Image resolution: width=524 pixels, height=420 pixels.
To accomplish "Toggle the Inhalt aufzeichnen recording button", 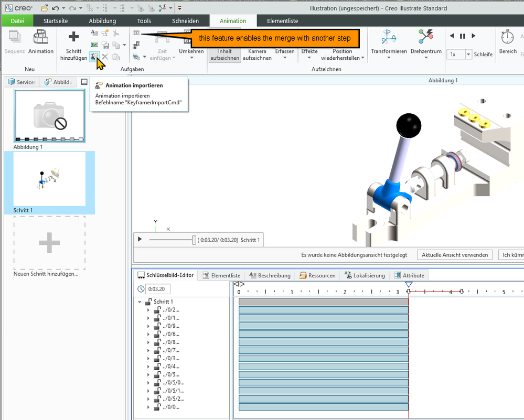I will (224, 55).
